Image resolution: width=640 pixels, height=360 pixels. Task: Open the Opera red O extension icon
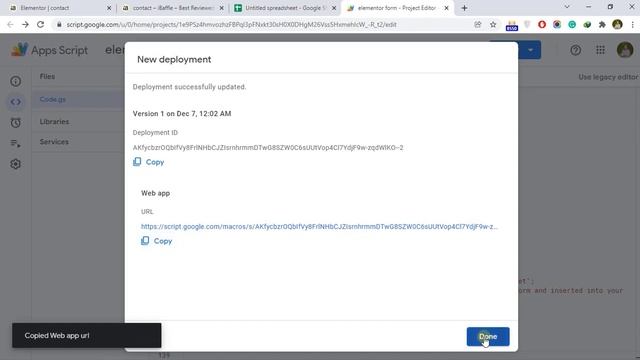[542, 24]
